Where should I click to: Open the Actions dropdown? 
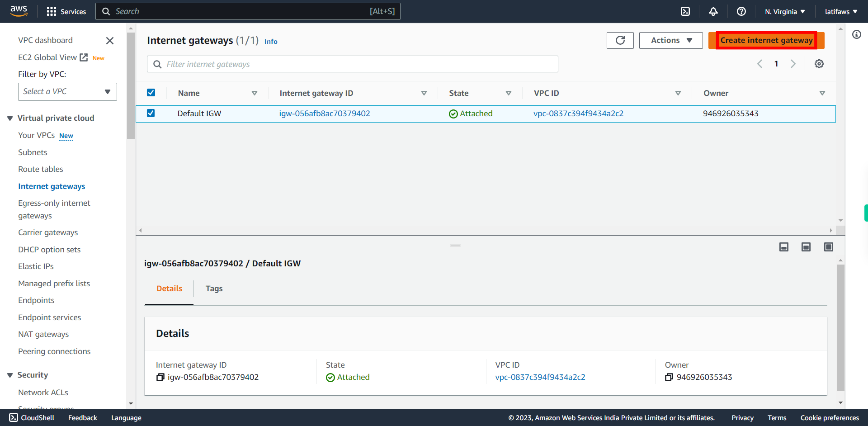[671, 40]
